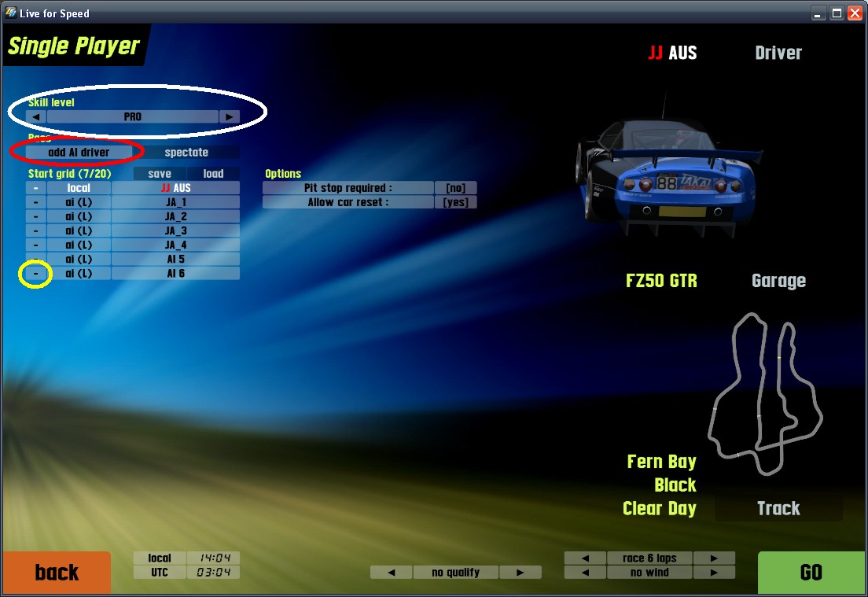The height and width of the screenshot is (597, 868).
Task: Click the Clear Day weather label
Action: pyautogui.click(x=660, y=508)
